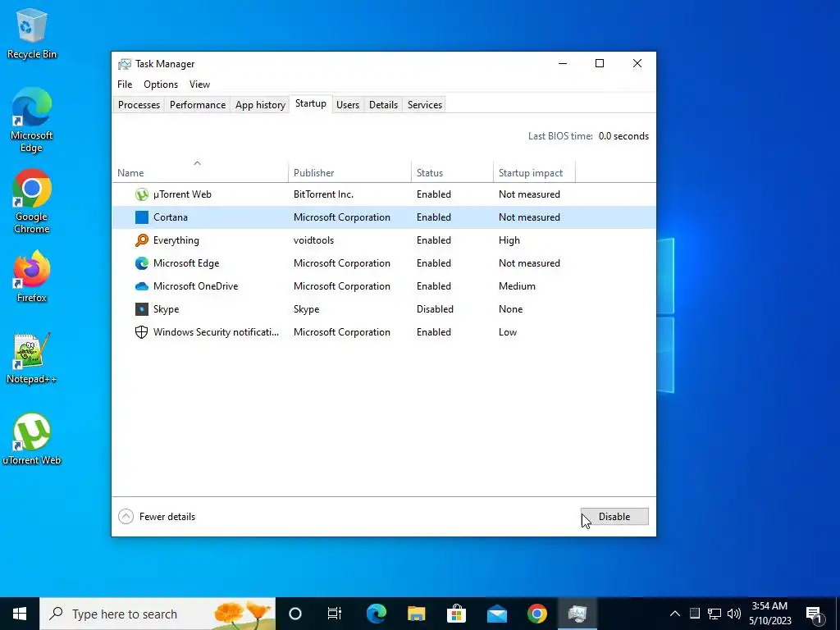Image resolution: width=840 pixels, height=630 pixels.
Task: Click the High startup impact value
Action: click(x=509, y=240)
